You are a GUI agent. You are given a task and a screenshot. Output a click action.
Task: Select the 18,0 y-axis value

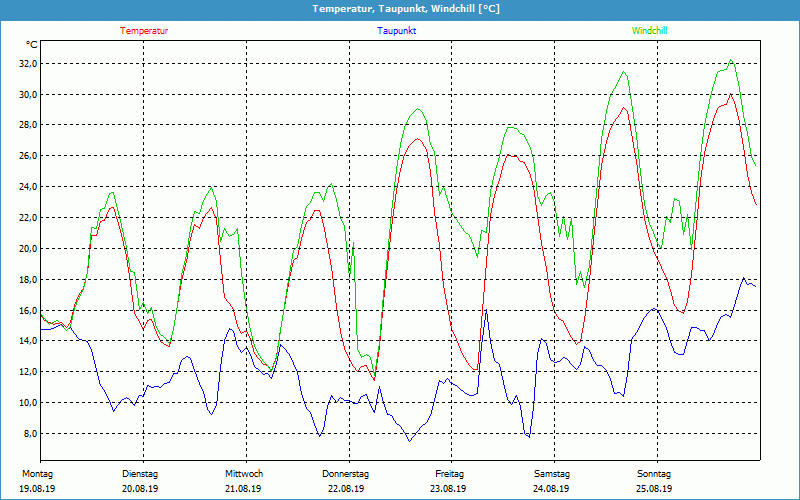point(28,280)
